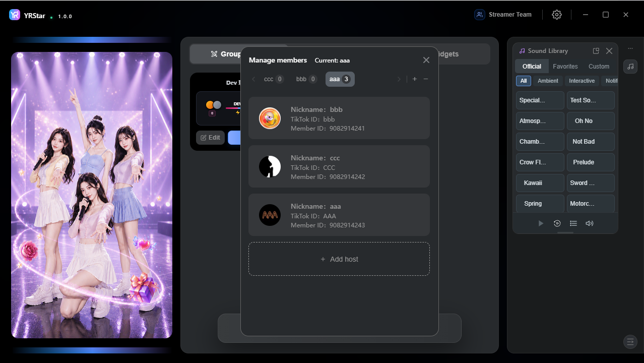Play the Oh No sound
The height and width of the screenshot is (363, 644).
(591, 121)
